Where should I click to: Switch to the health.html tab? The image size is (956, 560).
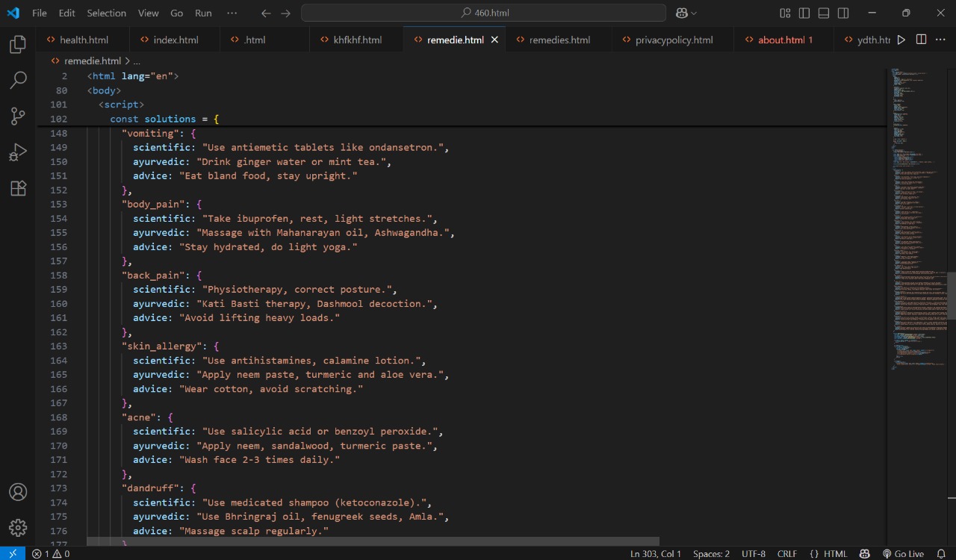[x=84, y=40]
